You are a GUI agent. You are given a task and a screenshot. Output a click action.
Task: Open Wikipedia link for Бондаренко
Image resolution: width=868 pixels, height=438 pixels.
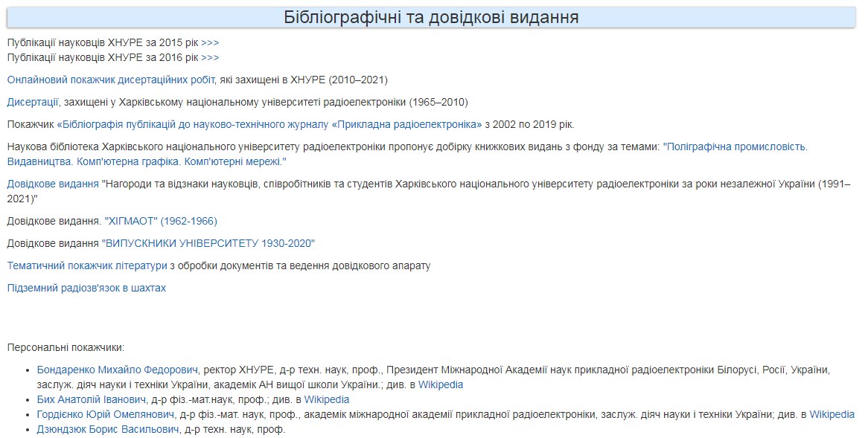point(441,385)
